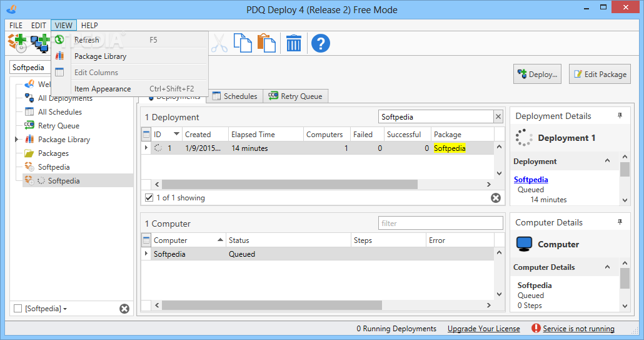This screenshot has height=340, width=644.
Task: Click the Deploy Once computers toolbar icon
Action: (40, 43)
